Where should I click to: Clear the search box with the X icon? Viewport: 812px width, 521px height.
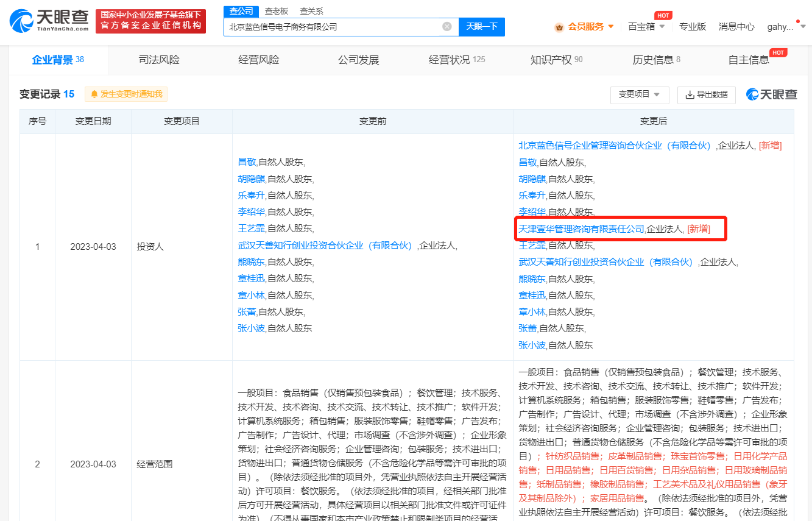tap(447, 27)
